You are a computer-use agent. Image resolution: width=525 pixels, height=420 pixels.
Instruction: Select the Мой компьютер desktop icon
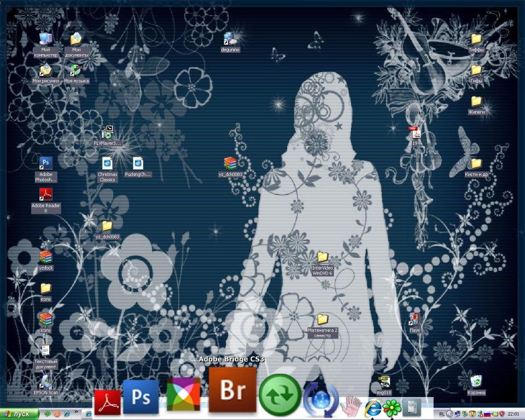coord(46,39)
